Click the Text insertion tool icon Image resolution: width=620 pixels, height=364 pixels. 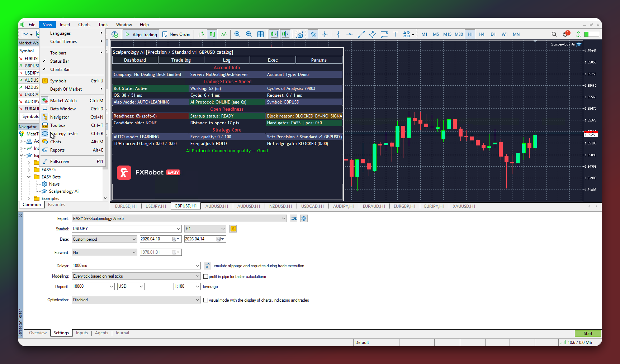[x=396, y=34]
